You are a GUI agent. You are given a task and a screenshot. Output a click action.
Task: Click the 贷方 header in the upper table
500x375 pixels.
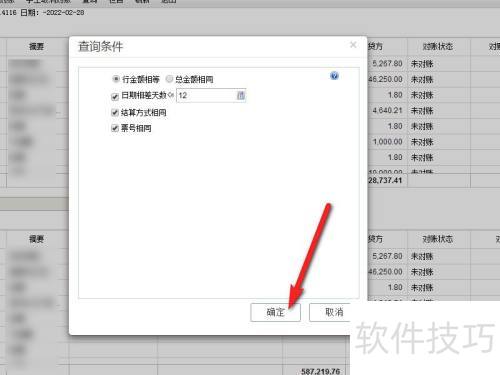coord(376,46)
